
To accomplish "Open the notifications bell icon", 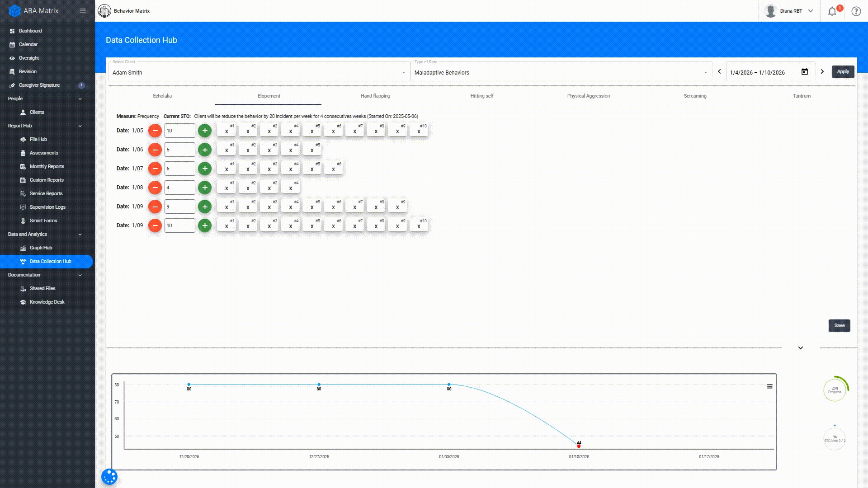I will (832, 11).
